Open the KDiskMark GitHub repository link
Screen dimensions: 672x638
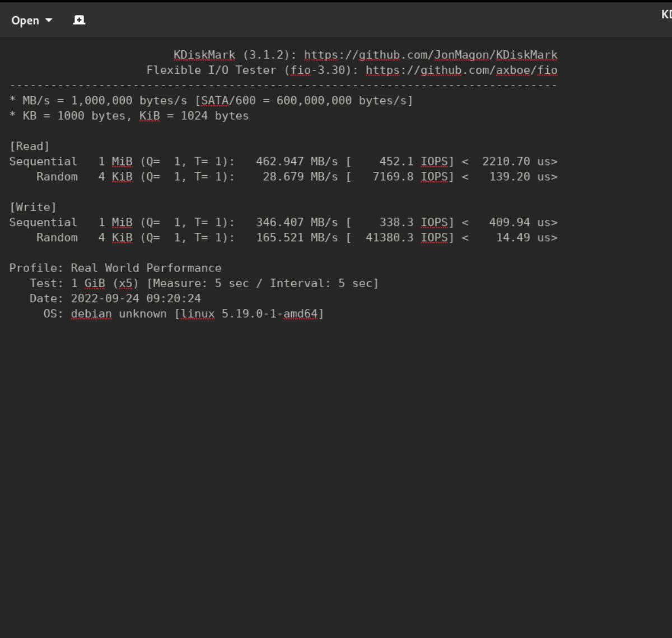point(429,54)
